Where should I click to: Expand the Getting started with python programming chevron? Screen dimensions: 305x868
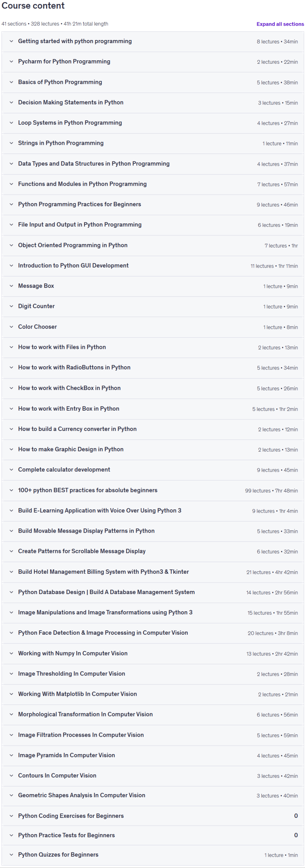pyautogui.click(x=11, y=41)
